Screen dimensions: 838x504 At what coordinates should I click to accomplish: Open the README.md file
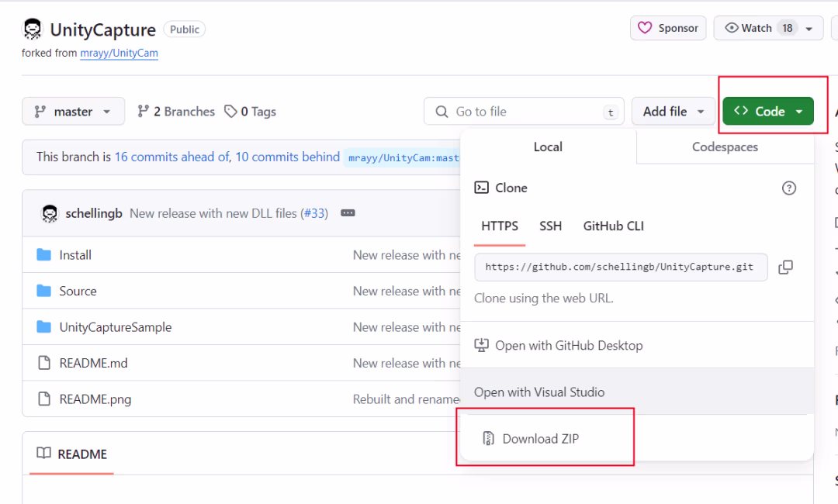pyautogui.click(x=94, y=363)
